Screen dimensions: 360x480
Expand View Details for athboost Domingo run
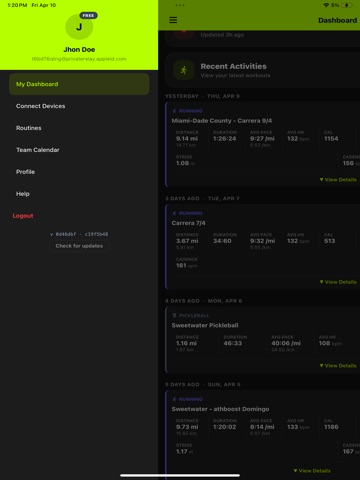point(312,471)
